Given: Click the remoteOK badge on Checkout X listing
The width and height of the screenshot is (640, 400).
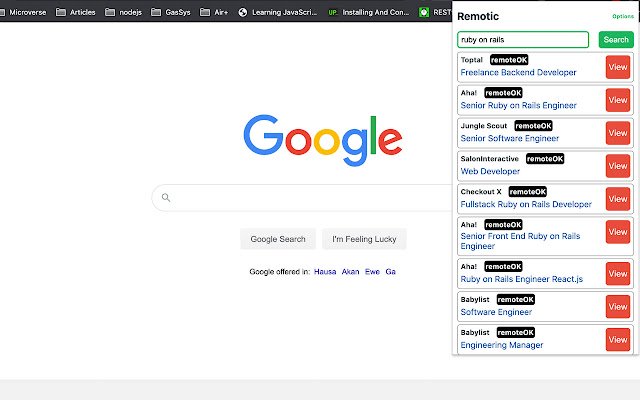Looking at the screenshot, I should [528, 192].
